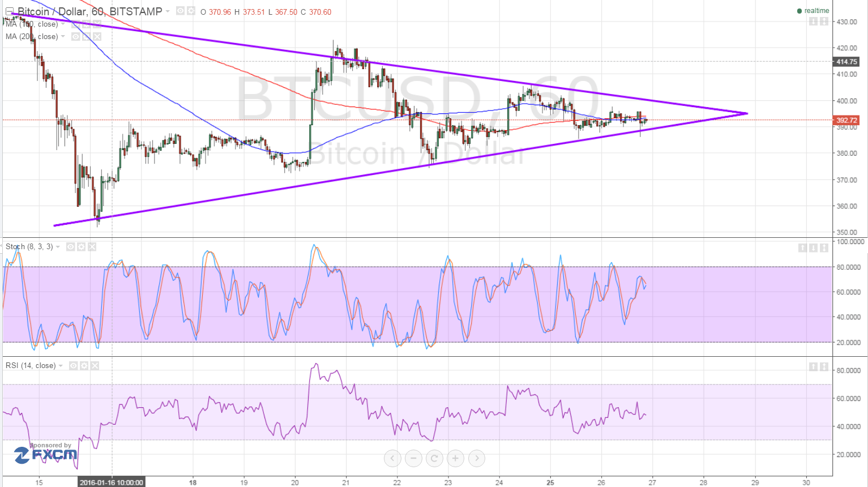
Task: Click the left arrow chart navigation button
Action: click(392, 458)
